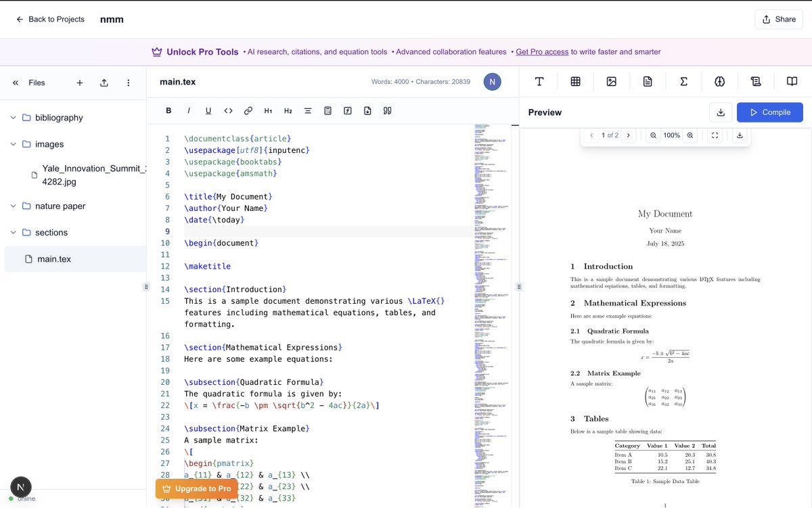The height and width of the screenshot is (508, 812).
Task: Insert a hyperlink with the chain icon
Action: click(x=248, y=111)
